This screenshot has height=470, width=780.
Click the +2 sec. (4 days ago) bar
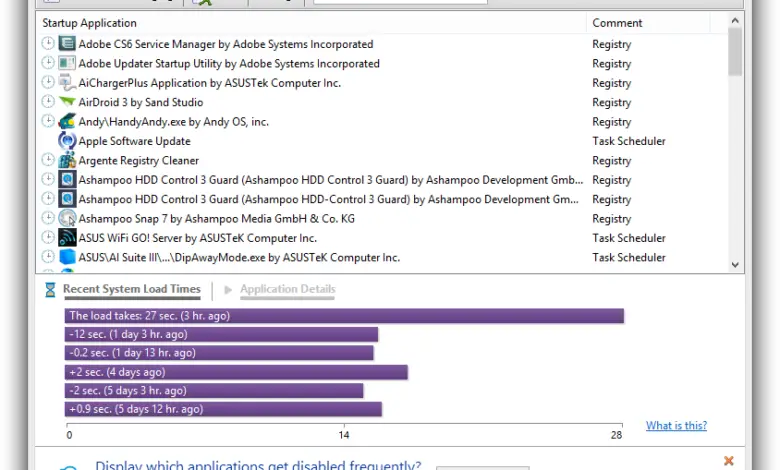[236, 372]
